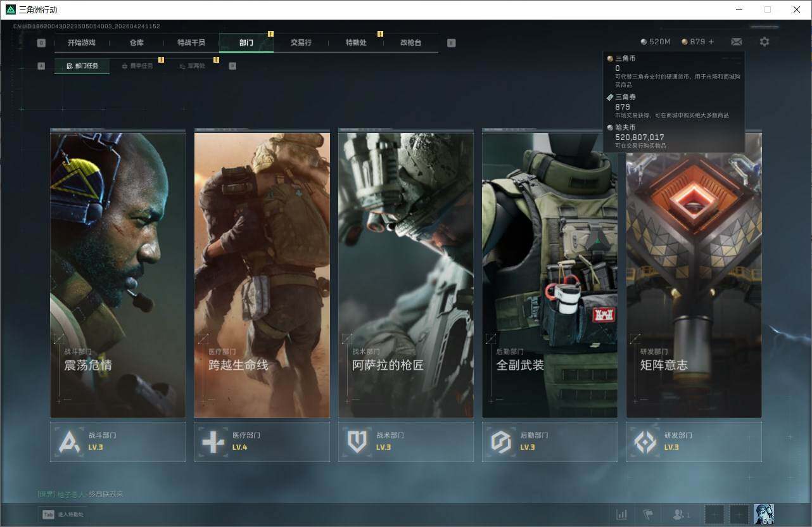812x527 pixels.
Task: Open the bar chart statistics icon
Action: 622,514
